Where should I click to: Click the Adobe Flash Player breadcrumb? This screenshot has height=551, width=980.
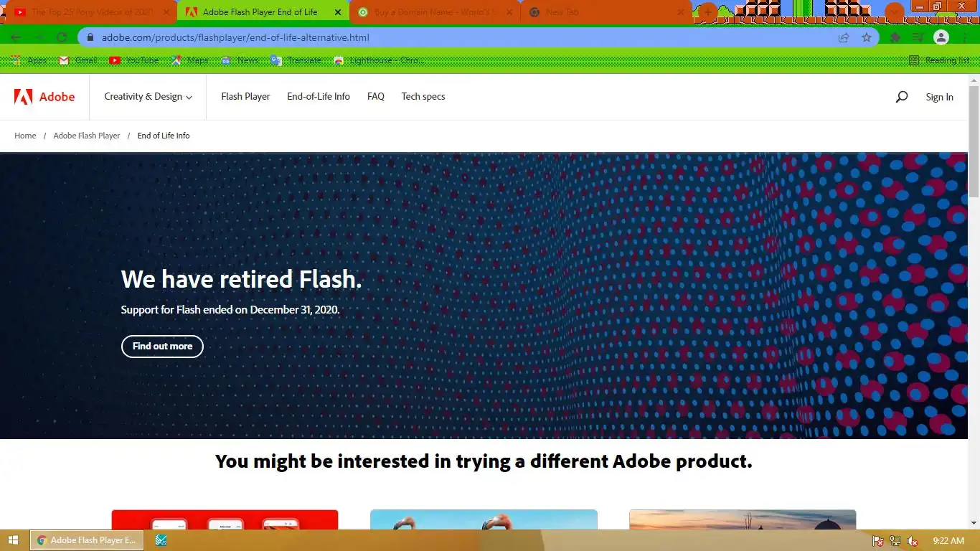tap(87, 136)
